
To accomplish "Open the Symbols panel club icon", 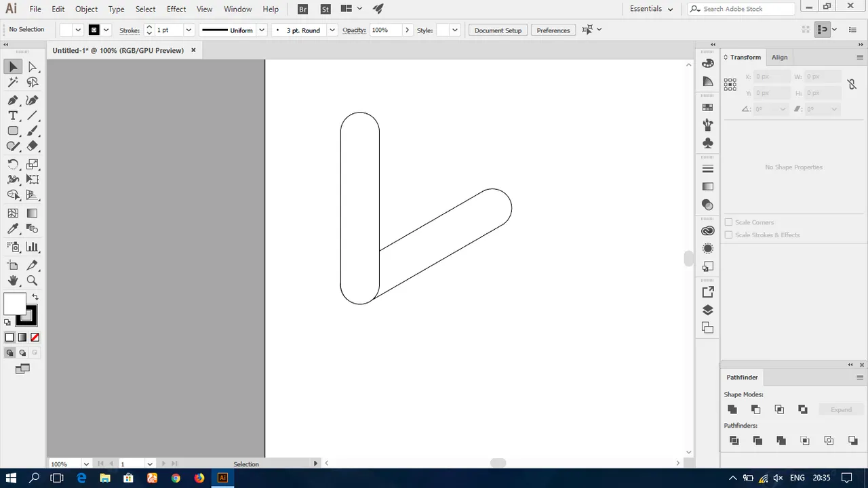I will [x=708, y=143].
